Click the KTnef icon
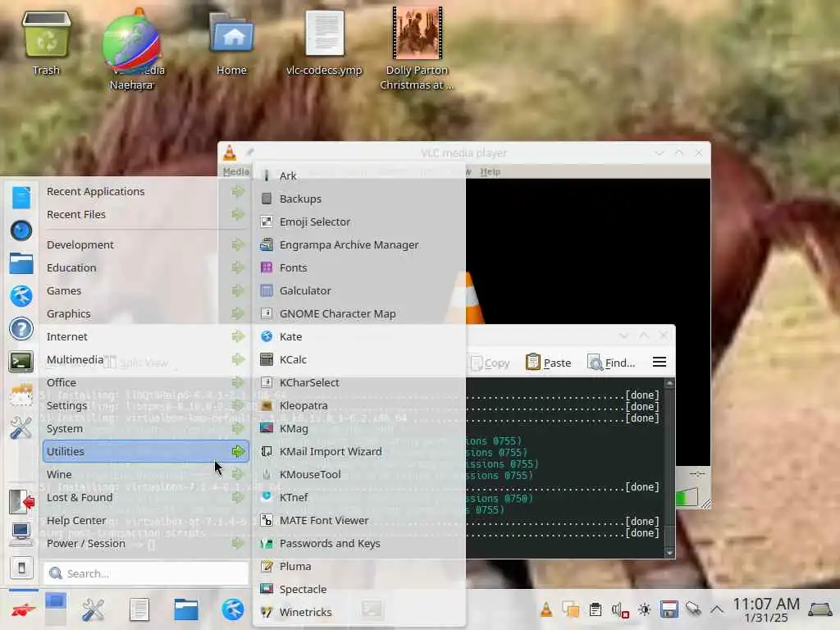 pos(267,497)
